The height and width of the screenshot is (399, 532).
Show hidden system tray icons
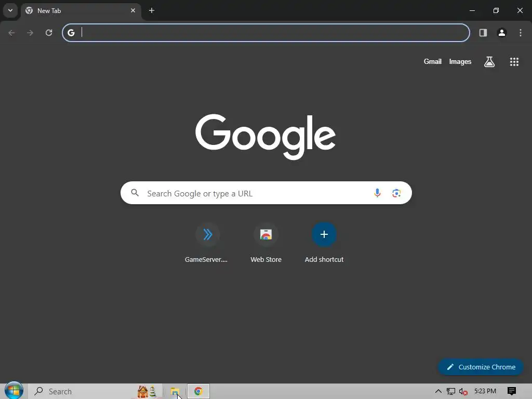coord(438,391)
